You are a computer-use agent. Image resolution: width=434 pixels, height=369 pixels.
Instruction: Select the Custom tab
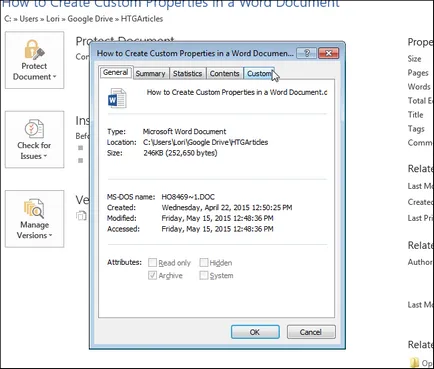pos(259,74)
